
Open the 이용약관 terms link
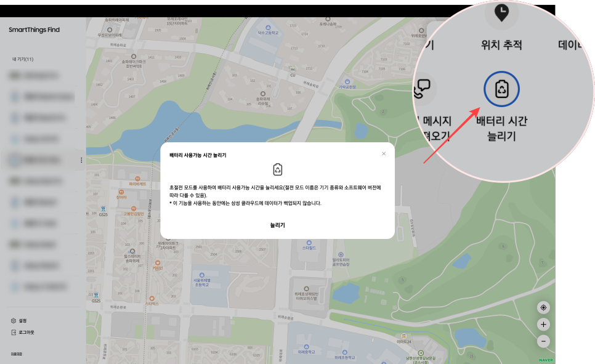(16, 354)
